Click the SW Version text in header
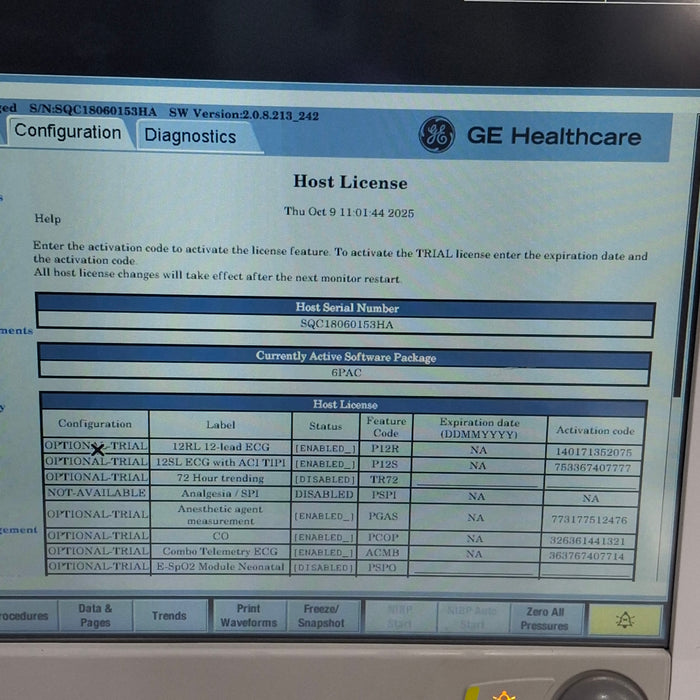This screenshot has width=700, height=700. click(244, 114)
